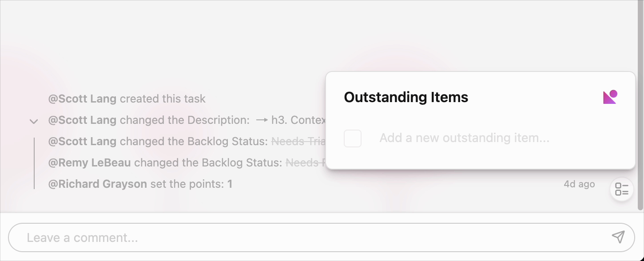Open @Remy LeBeau's profile mention
The image size is (644, 261).
click(89, 162)
